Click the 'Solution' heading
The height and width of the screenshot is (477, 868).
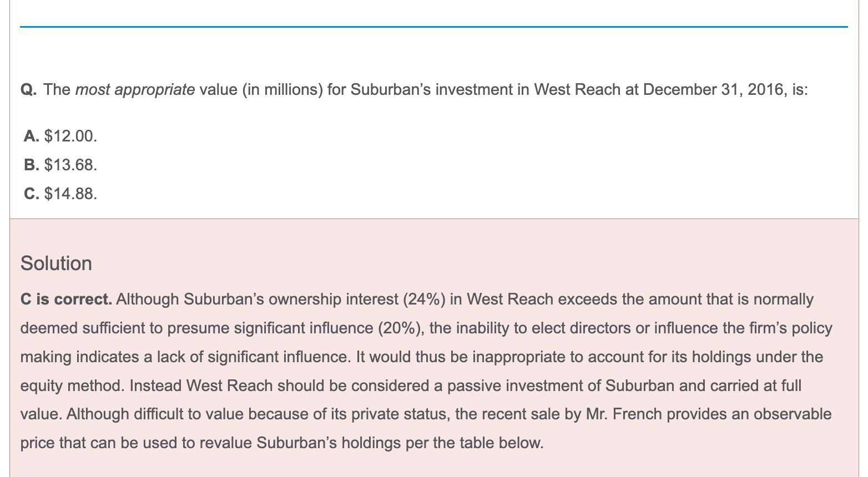coord(56,263)
